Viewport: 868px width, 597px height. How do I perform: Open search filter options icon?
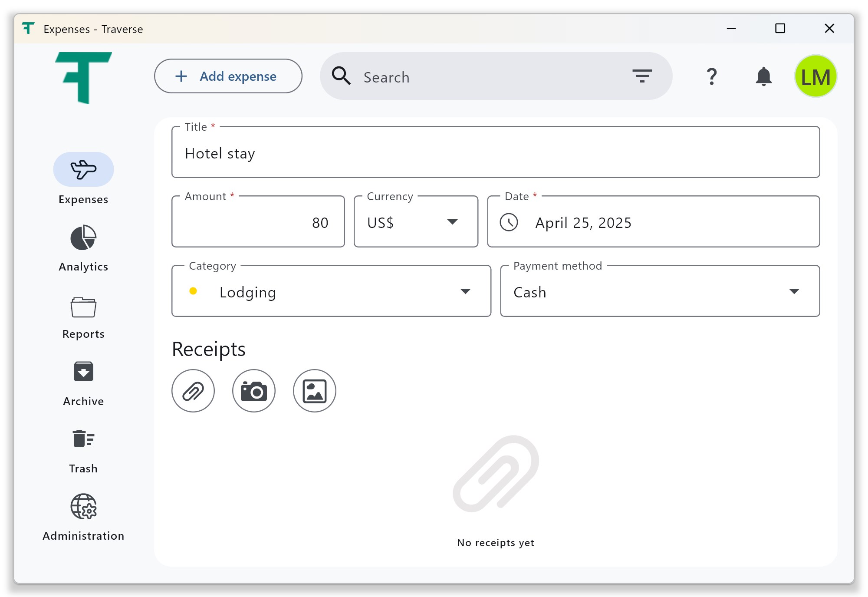(642, 76)
